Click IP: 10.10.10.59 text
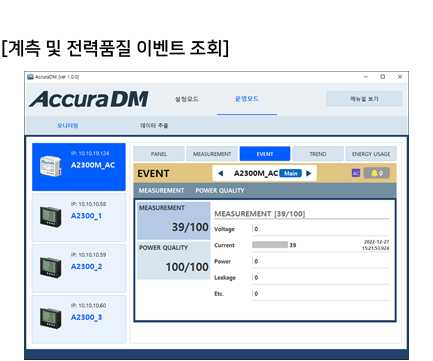This screenshot has width=433, height=361. (x=88, y=255)
